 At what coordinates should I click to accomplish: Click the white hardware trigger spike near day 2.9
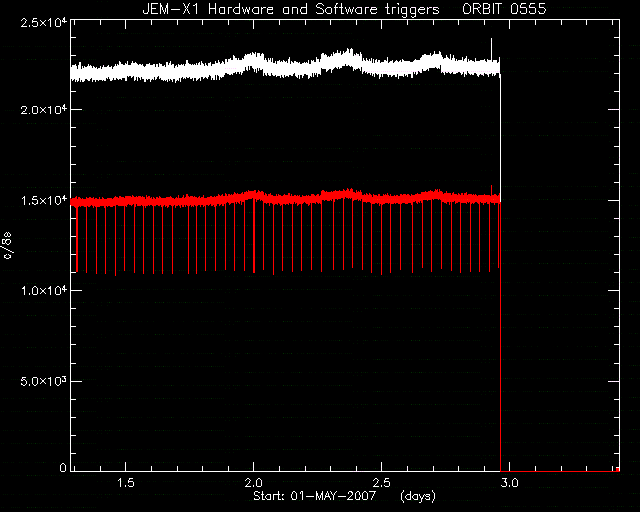coord(491,49)
